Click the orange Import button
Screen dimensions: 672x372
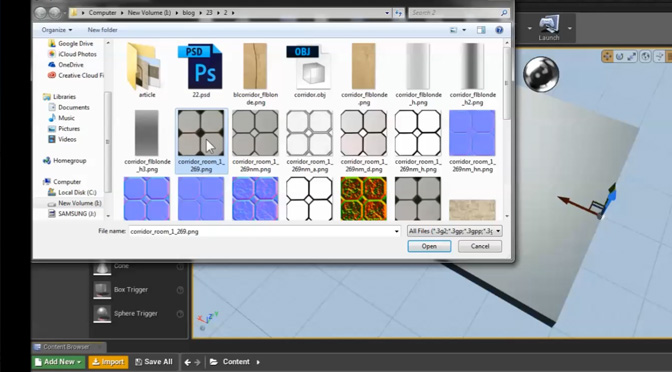click(x=108, y=362)
